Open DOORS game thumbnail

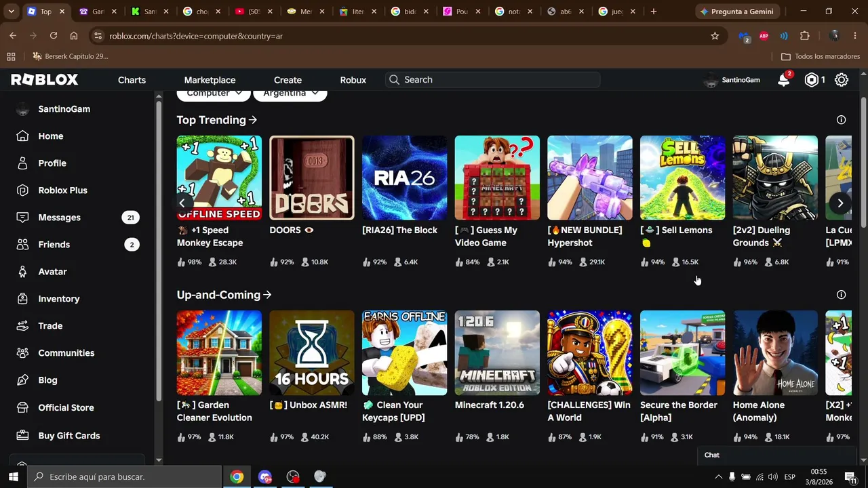312,178
